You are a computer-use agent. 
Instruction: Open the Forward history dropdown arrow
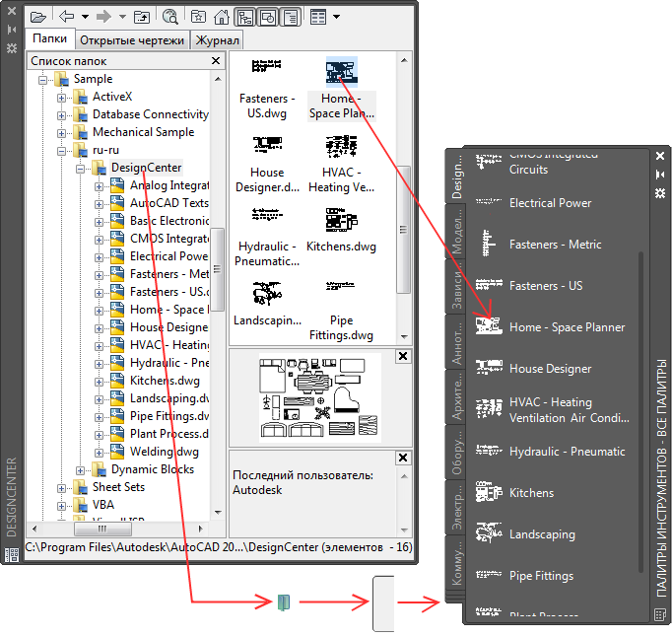tap(122, 17)
